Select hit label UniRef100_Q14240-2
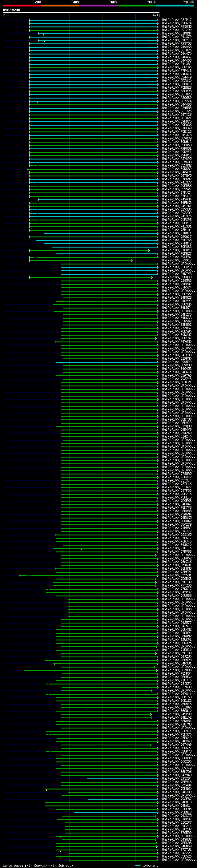Screen dimensions: 197x868 point(179,433)
